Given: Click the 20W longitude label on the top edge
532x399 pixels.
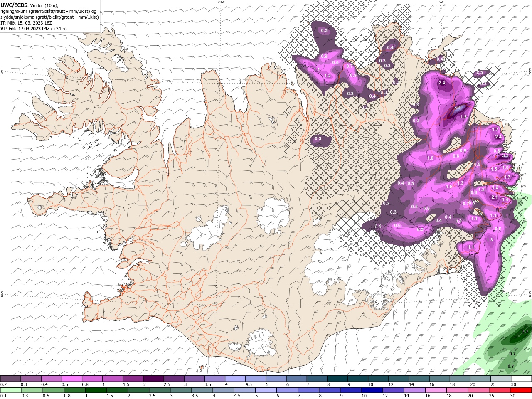Looking at the screenshot, I should click(221, 2).
